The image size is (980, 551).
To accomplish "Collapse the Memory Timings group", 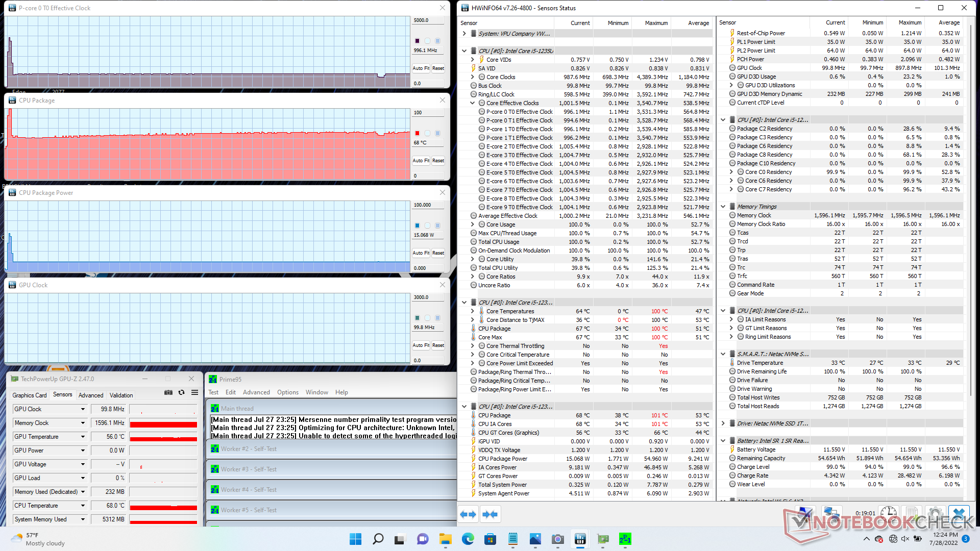I will coord(723,207).
